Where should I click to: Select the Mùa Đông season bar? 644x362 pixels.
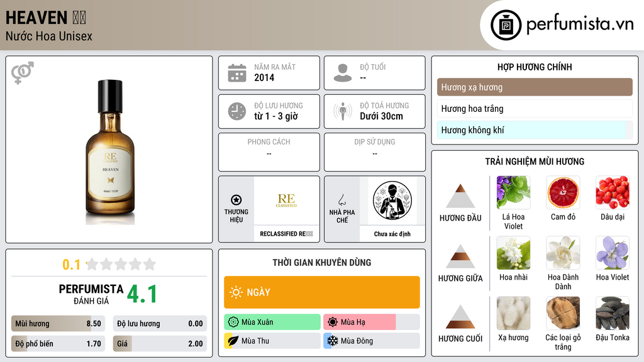coord(372,341)
